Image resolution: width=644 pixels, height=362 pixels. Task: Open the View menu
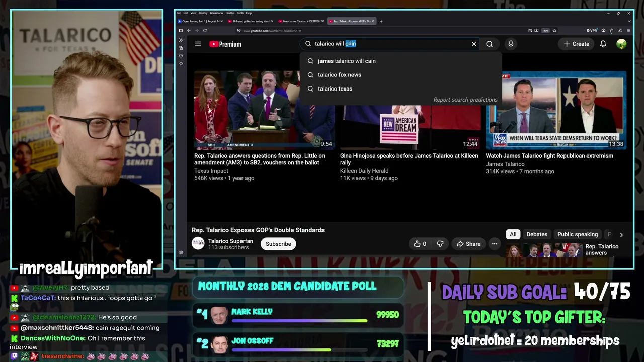click(193, 13)
